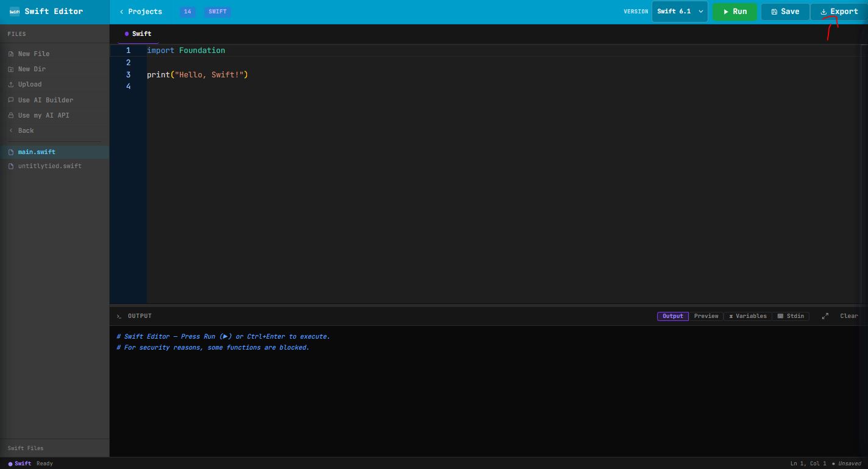Click the first output comment line
The width and height of the screenshot is (868, 469).
[x=223, y=336]
